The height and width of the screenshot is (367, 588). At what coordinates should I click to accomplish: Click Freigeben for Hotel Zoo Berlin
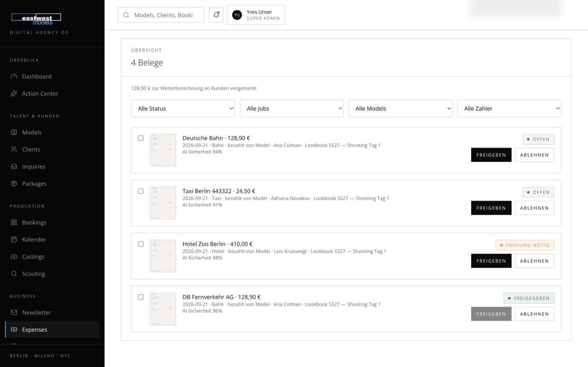491,261
